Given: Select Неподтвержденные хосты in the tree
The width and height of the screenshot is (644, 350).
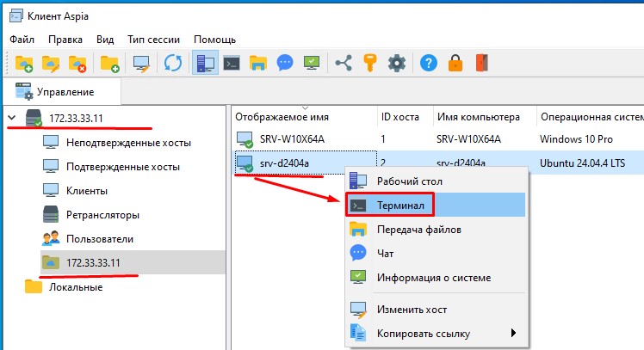Looking at the screenshot, I should (x=128, y=143).
